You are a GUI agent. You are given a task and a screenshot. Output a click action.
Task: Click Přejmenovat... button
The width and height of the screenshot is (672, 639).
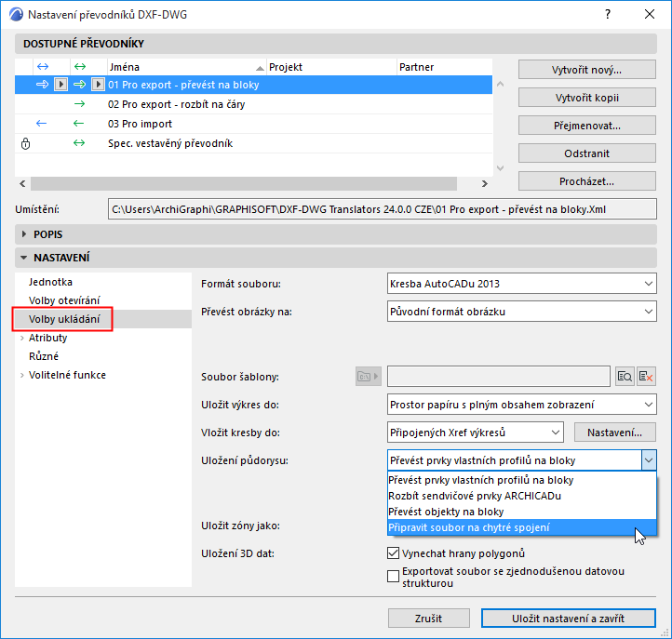(x=586, y=126)
